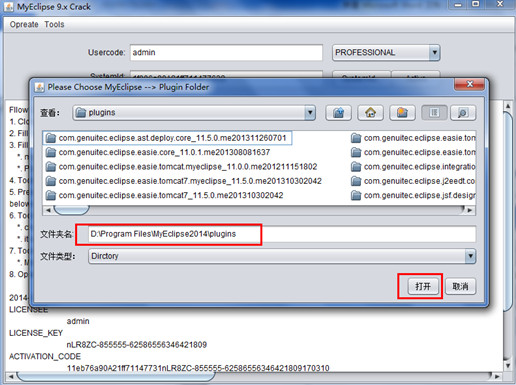The height and width of the screenshot is (385, 516).
Task: Select the easie.tomcat.myeclipse_11.0.0 folder
Action: click(x=181, y=167)
